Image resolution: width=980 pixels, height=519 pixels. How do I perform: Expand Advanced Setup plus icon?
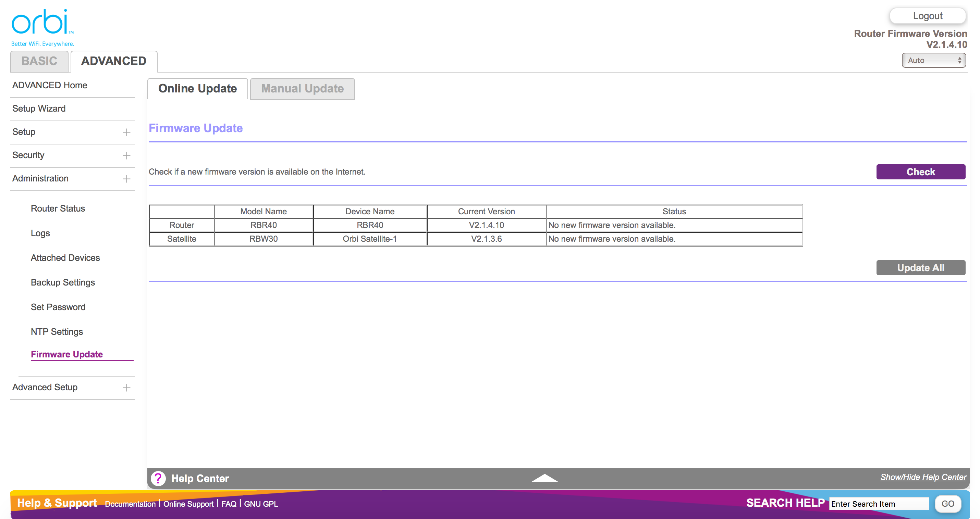(126, 388)
